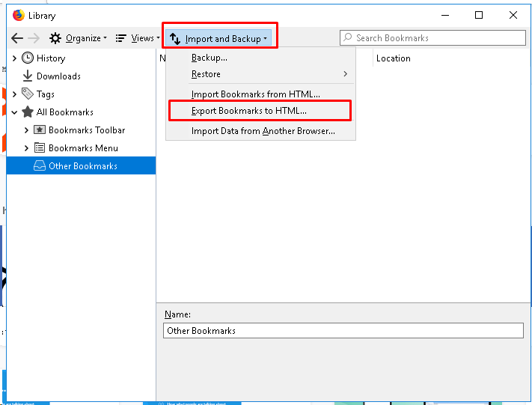Select Bookmarks Menu in the tree
The image size is (532, 405).
84,148
